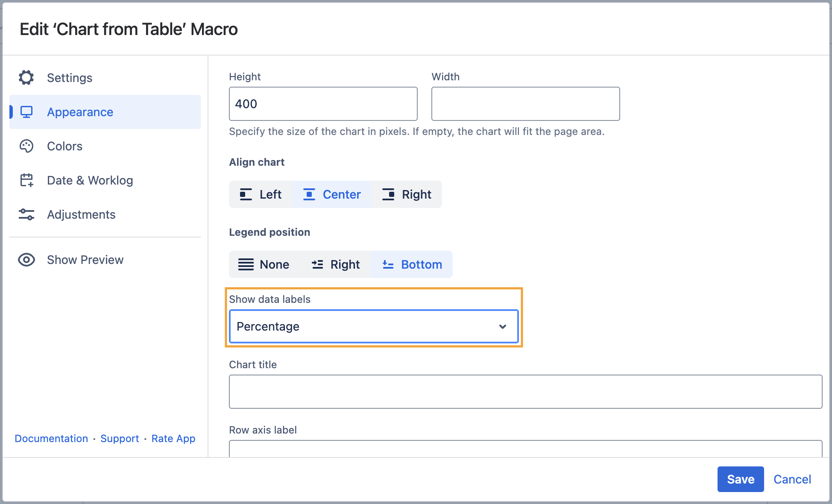
Task: Select Bottom legend position
Action: coord(412,264)
